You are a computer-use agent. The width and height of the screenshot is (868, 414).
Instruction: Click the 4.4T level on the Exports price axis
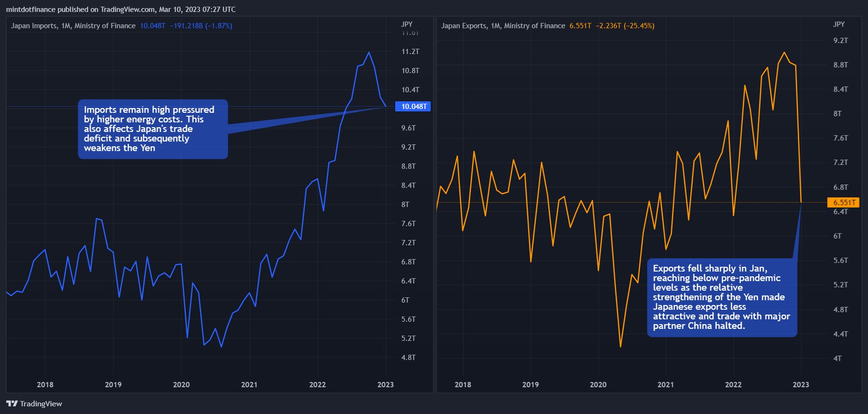click(841, 334)
